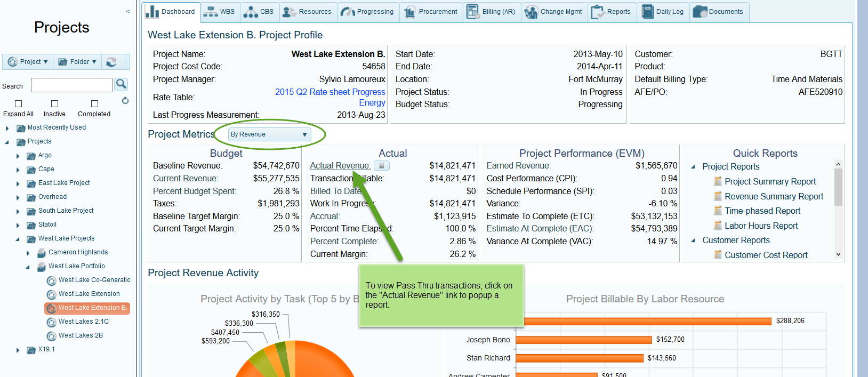
Task: Click the Quick Reports scrollbar thumb
Action: tap(838, 187)
